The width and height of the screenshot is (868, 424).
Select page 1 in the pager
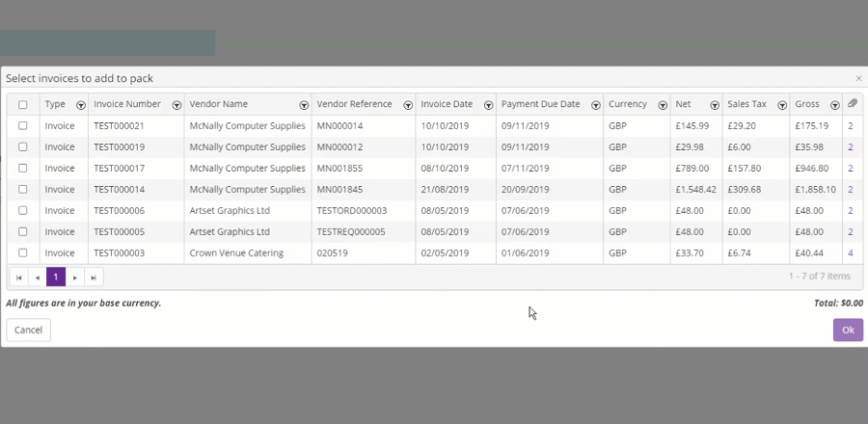point(56,277)
